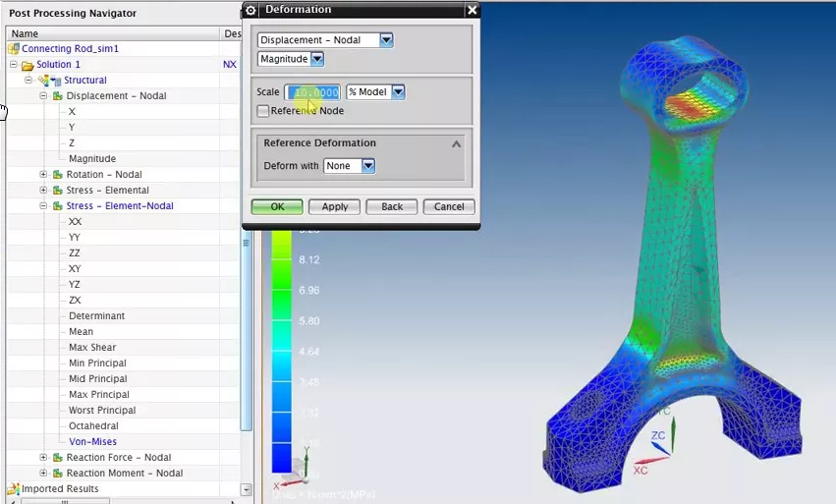The width and height of the screenshot is (836, 504).
Task: Enable the Reference Node checkbox
Action: pos(263,111)
